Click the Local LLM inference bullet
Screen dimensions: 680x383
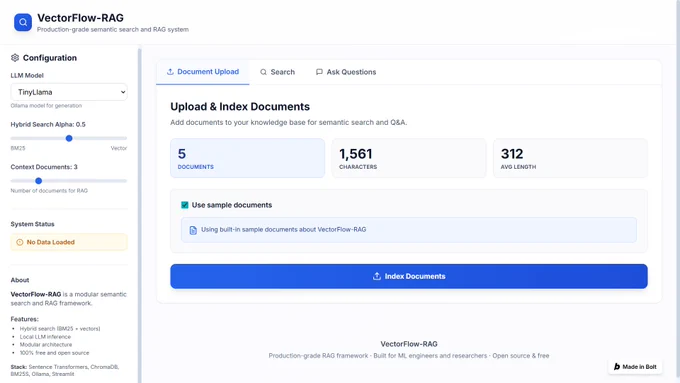45,337
